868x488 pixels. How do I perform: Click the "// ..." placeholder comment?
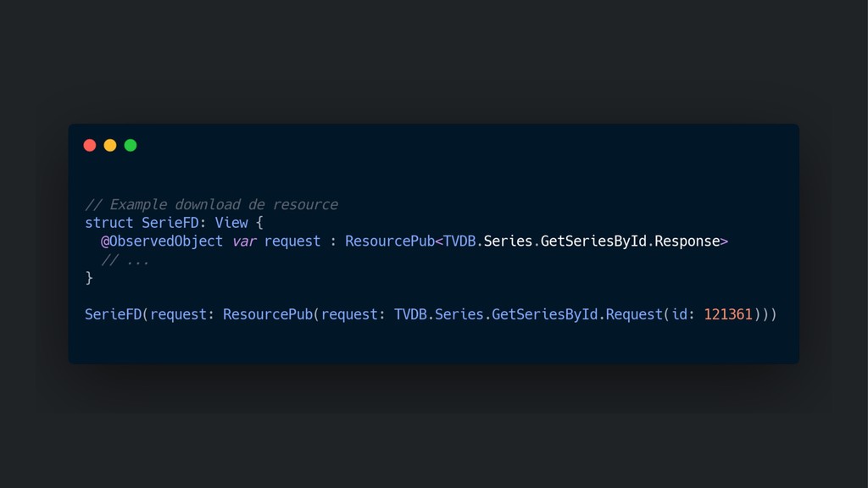click(125, 260)
